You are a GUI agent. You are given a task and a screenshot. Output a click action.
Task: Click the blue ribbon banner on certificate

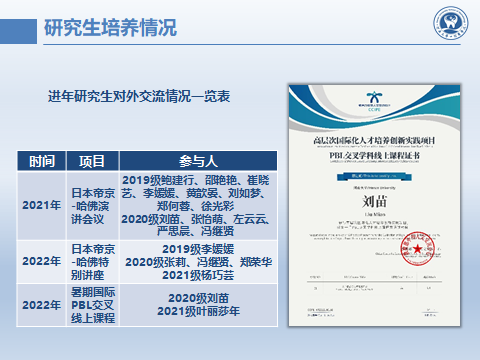[x=374, y=176]
